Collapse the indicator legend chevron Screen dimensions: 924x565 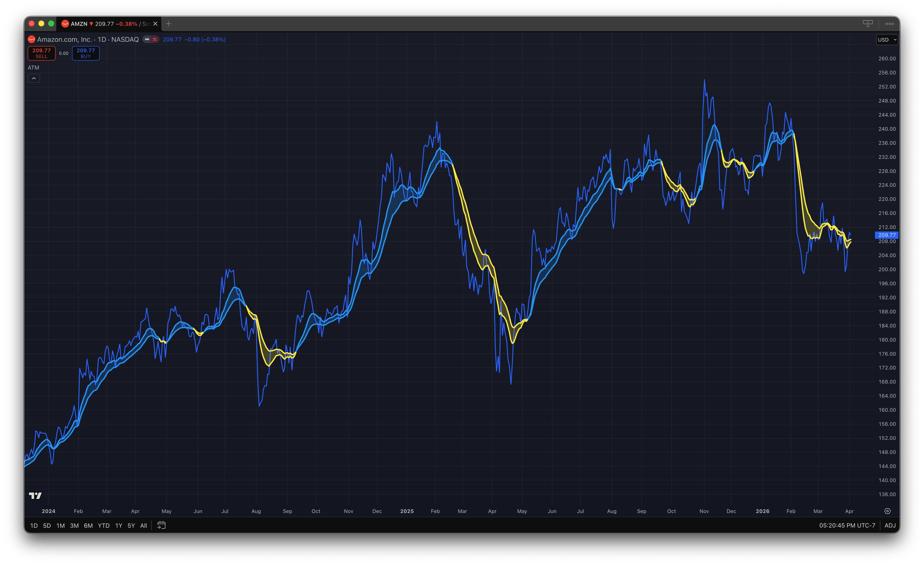click(34, 78)
